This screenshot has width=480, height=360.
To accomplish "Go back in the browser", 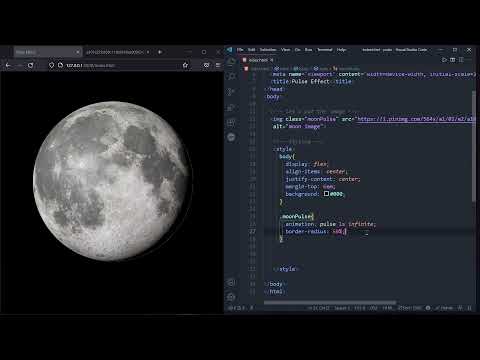I will pos(8,65).
